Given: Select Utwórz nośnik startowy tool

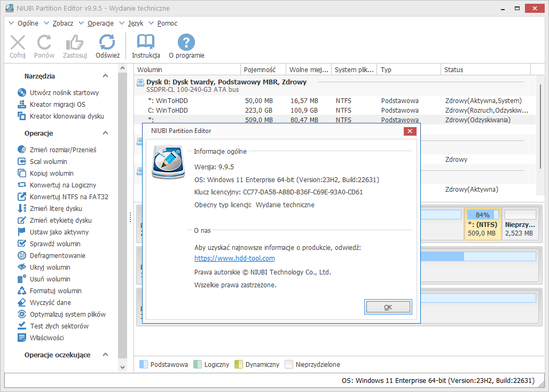Looking at the screenshot, I should click(x=58, y=93).
